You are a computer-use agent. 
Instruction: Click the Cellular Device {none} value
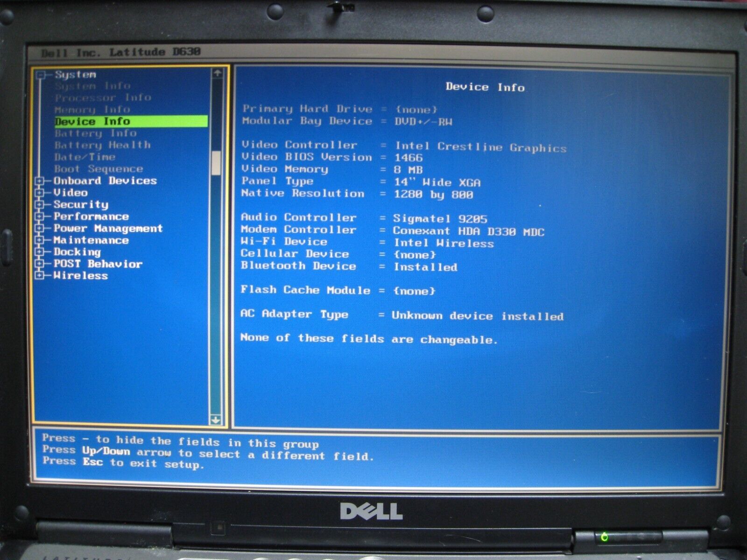click(x=415, y=255)
